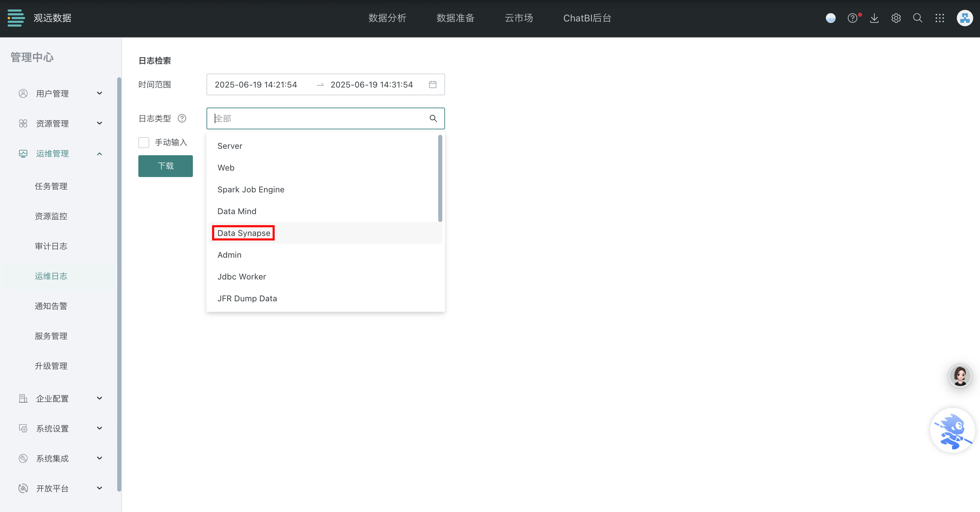Image resolution: width=980 pixels, height=512 pixels.
Task: Expand the 开放平台 chevron
Action: click(100, 488)
